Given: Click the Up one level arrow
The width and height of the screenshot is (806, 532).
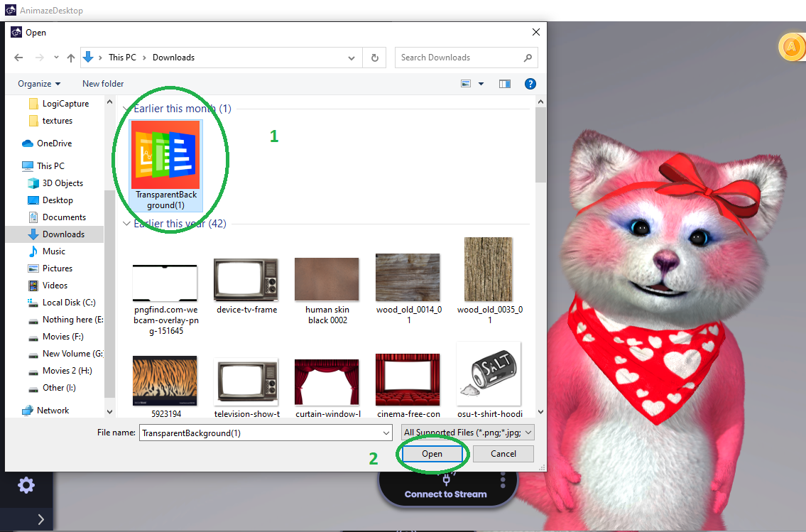Looking at the screenshot, I should point(71,58).
